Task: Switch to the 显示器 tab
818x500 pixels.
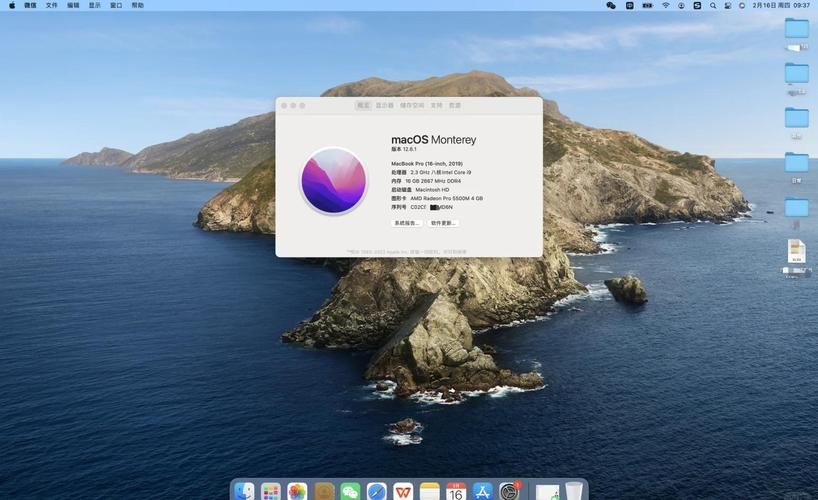Action: [384, 105]
